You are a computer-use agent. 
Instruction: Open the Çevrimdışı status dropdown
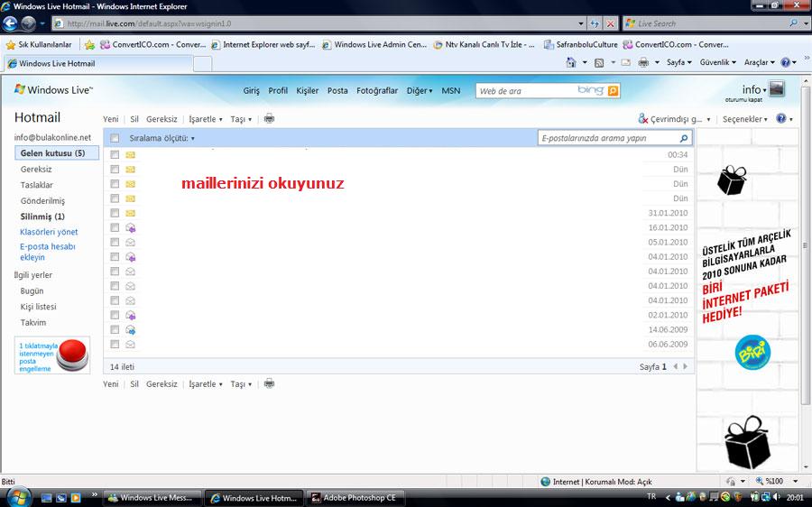(675, 119)
